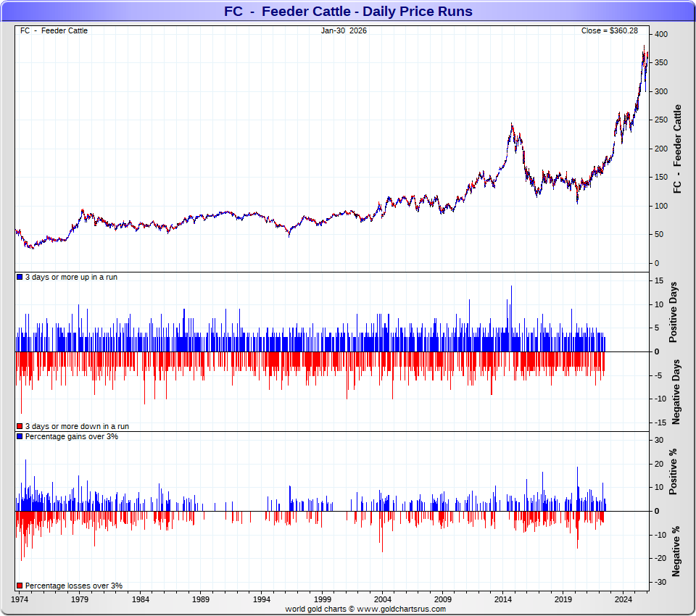Image resolution: width=696 pixels, height=616 pixels.
Task: Click the blue legend square for 'Percentage gains over 3%'
Action: [20, 436]
